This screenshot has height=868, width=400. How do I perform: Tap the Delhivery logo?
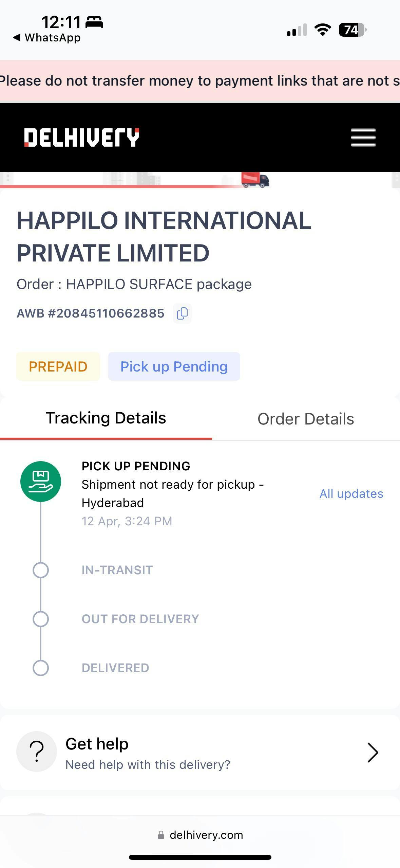[82, 138]
